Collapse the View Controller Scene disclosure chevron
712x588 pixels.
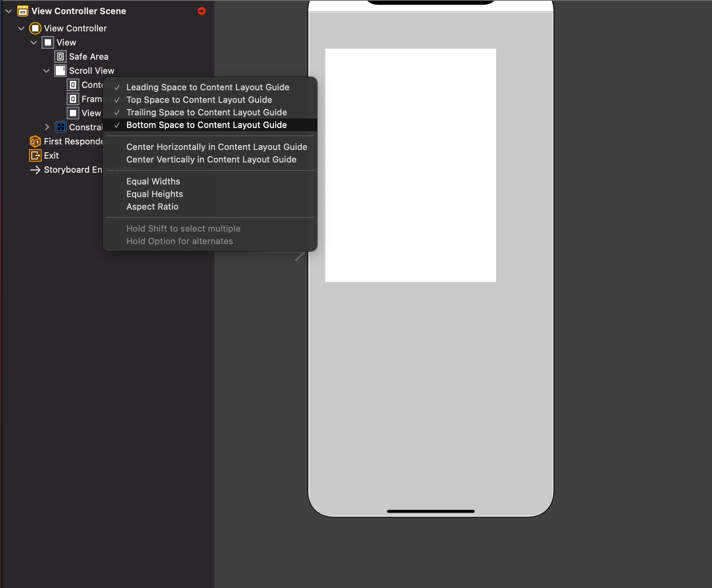(x=9, y=11)
